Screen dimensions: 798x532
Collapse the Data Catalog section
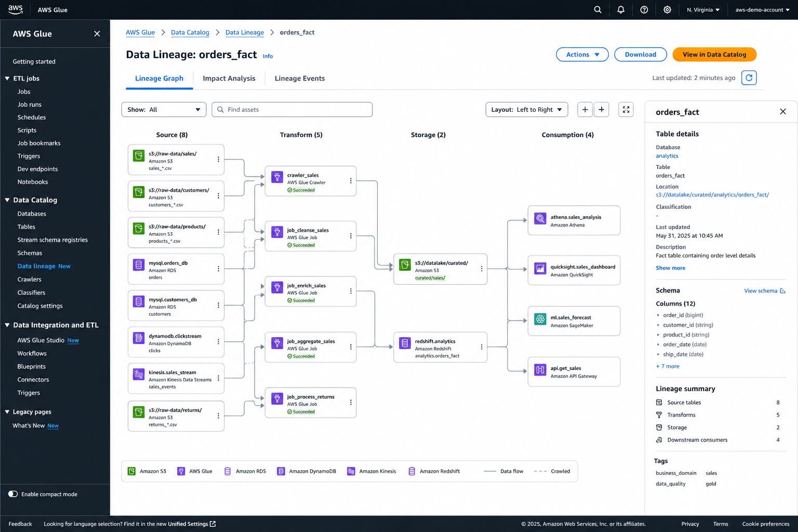7,200
